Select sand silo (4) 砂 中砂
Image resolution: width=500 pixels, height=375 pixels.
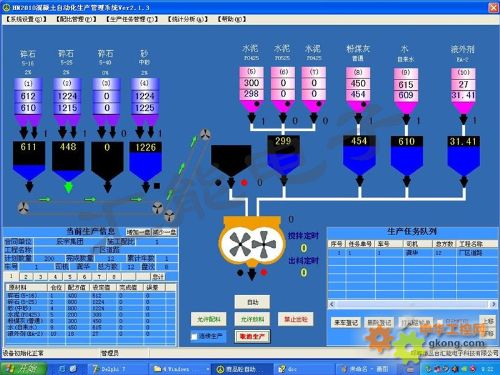click(x=145, y=101)
